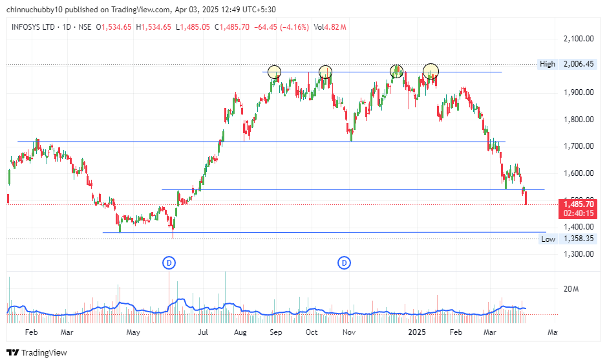
Task: Click the first yellow circle at resistance line
Action: click(x=274, y=72)
